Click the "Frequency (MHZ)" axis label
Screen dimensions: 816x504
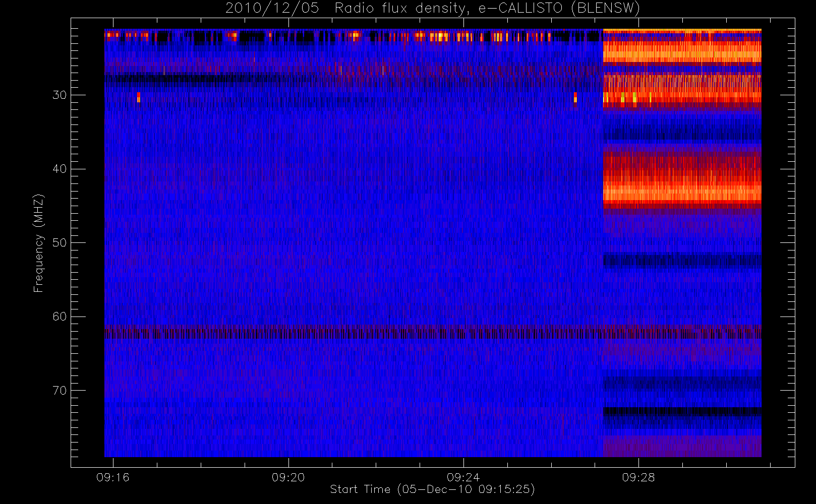click(x=39, y=243)
